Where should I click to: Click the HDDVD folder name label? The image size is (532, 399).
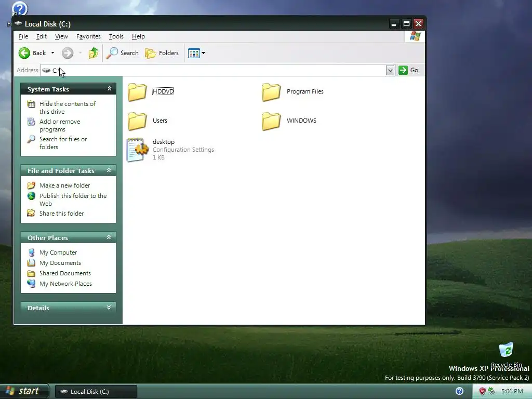[x=163, y=91]
